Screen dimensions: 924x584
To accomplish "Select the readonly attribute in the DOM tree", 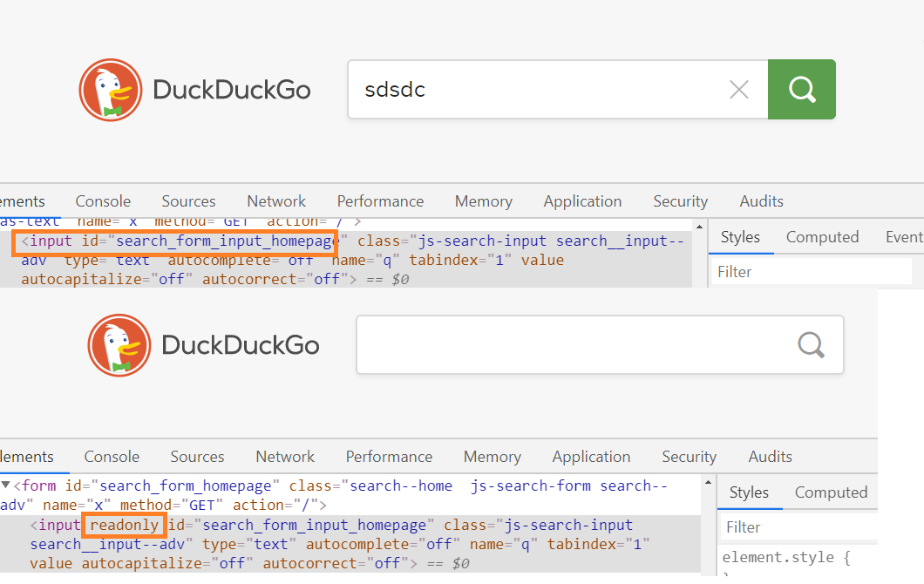I will click(124, 525).
